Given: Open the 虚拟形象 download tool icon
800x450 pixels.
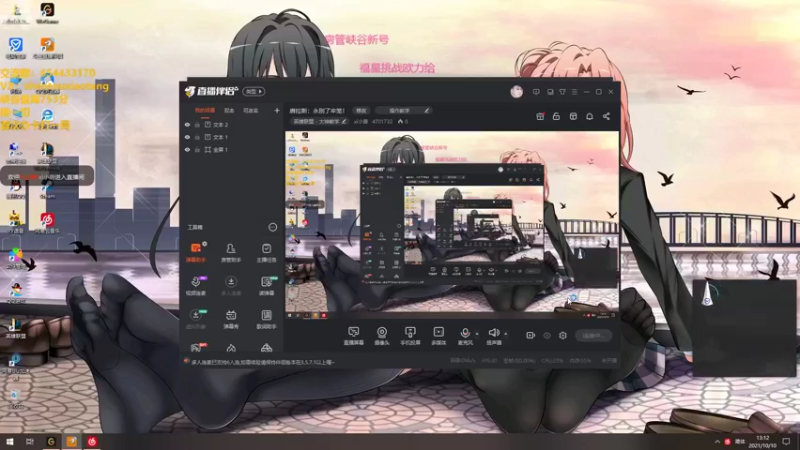Looking at the screenshot, I should [196, 318].
